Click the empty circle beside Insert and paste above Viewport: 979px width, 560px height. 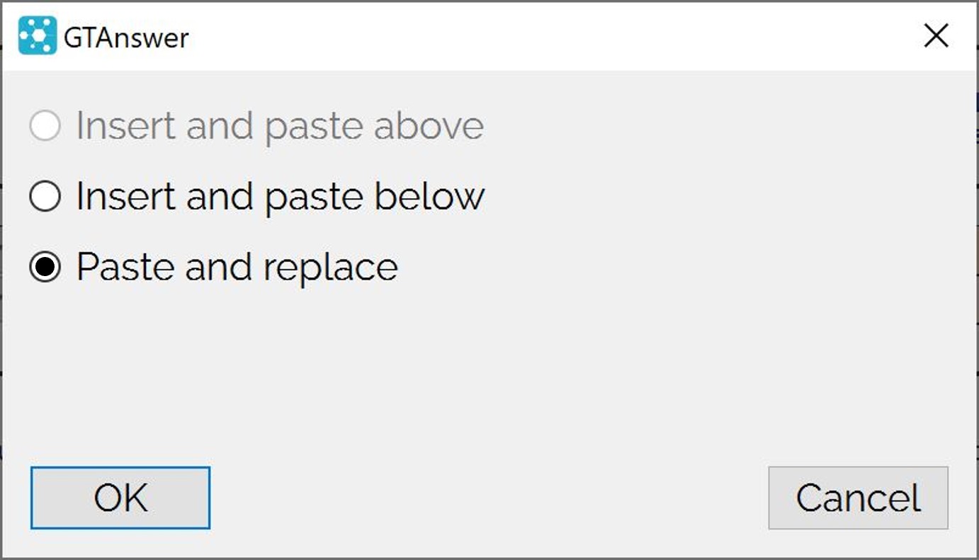45,126
